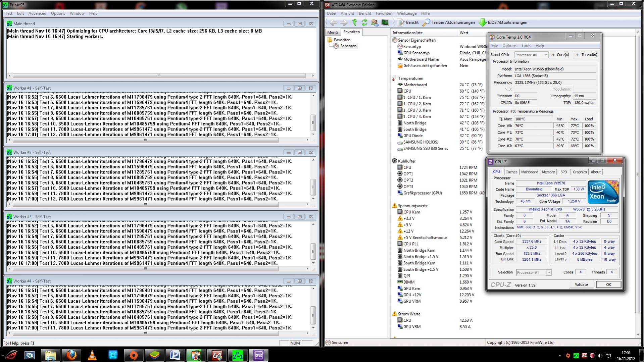This screenshot has height=362, width=644.
Task: Open the File menu in Core Temp
Action: [x=495, y=46]
